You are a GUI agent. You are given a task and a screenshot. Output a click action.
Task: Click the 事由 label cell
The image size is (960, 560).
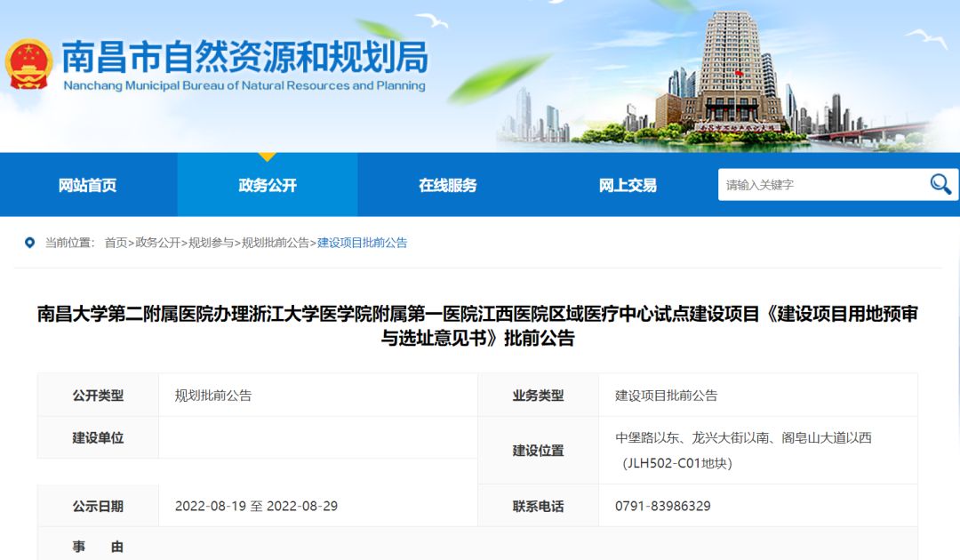coord(98,546)
